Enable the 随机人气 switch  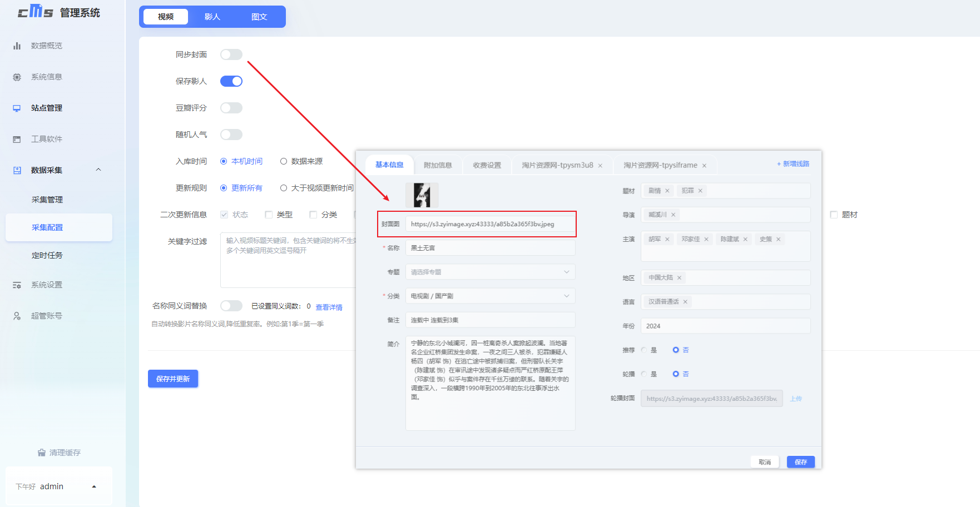tap(231, 135)
